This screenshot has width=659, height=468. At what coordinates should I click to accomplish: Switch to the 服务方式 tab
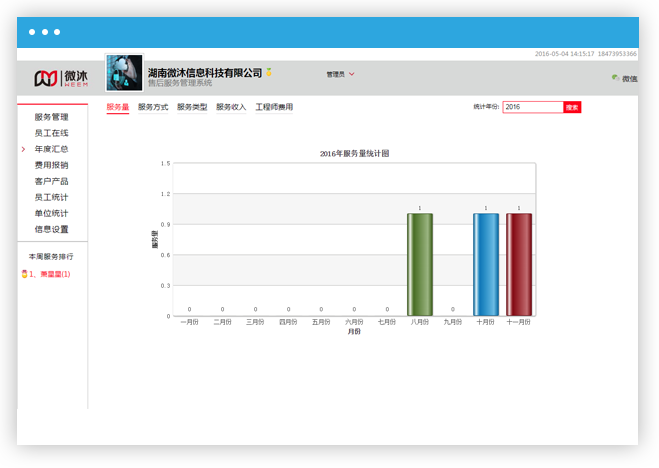coord(153,107)
